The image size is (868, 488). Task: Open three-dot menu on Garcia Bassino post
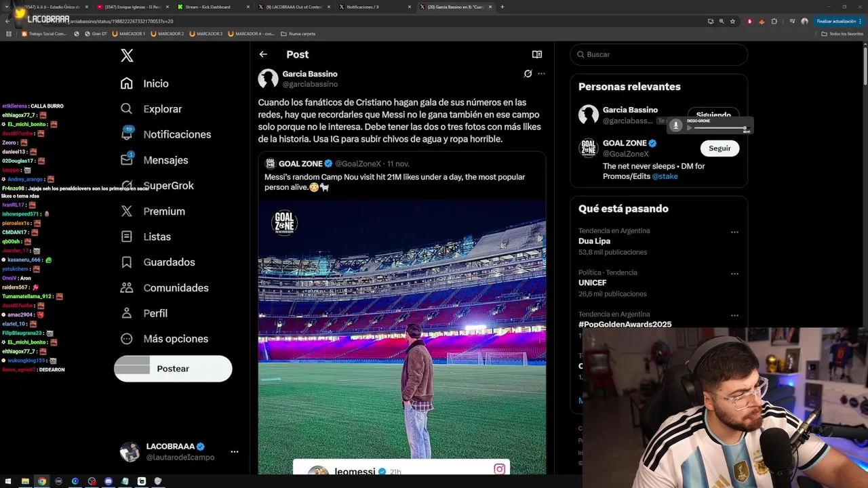pos(541,74)
